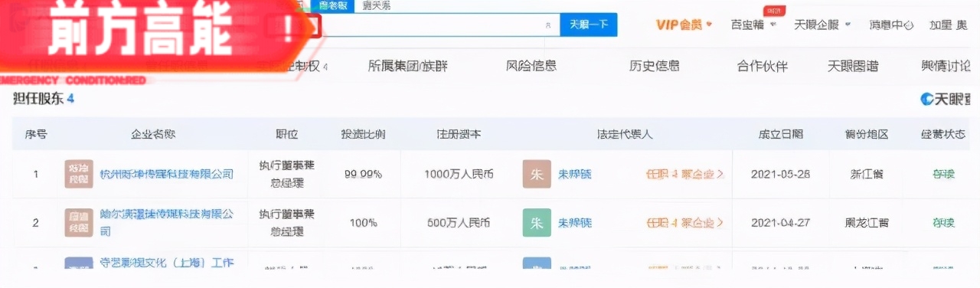Click the 99.99% investment ratio cell
Image resolution: width=980 pixels, height=288 pixels.
point(363,174)
